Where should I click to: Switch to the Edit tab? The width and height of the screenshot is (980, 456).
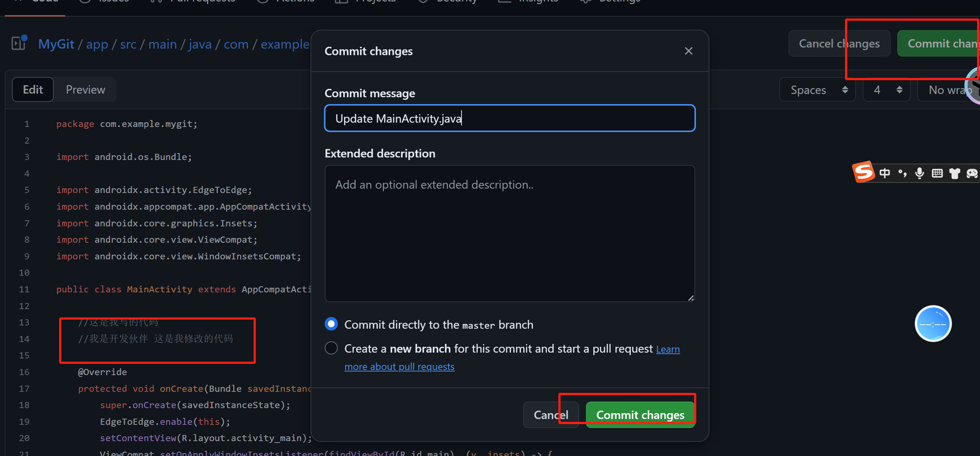(33, 89)
